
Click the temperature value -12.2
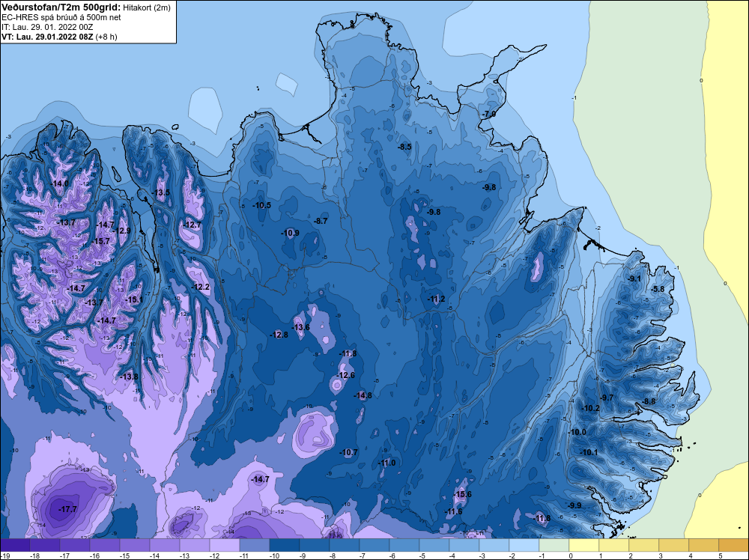[x=200, y=287]
